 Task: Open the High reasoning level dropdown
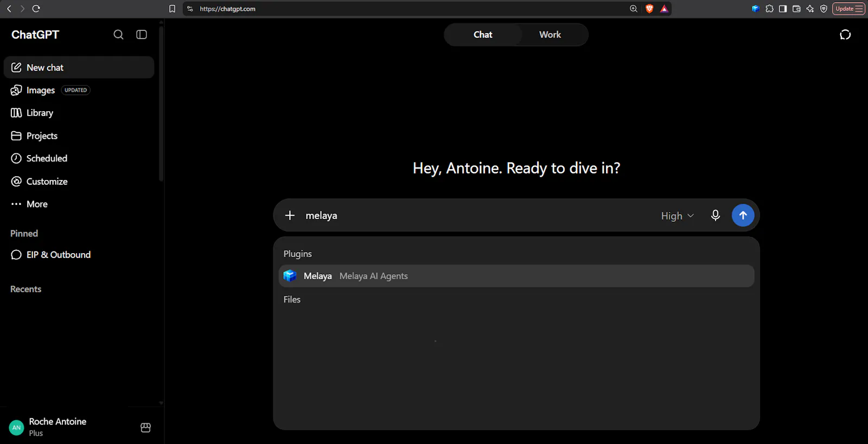677,216
